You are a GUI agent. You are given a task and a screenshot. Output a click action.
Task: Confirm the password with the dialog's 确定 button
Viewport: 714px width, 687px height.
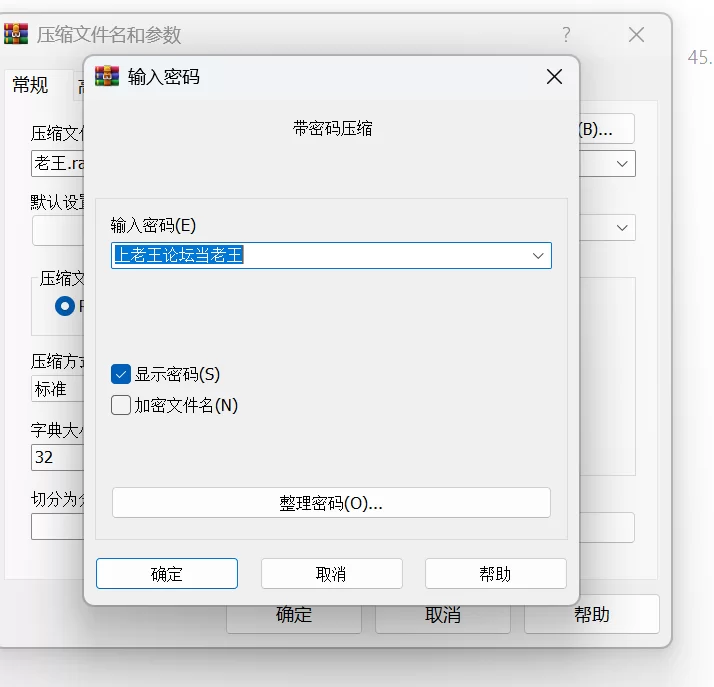pyautogui.click(x=167, y=574)
